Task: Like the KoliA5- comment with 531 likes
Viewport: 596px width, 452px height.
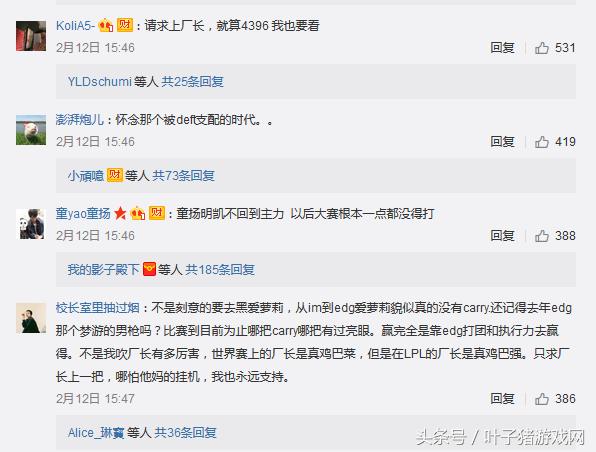Action: (542, 48)
